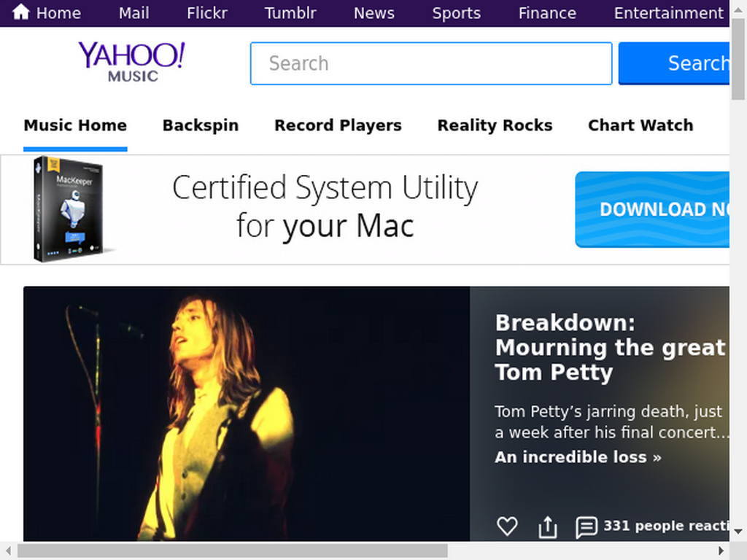747x560 pixels.
Task: Open Tumblr from top navigation
Action: (x=290, y=13)
